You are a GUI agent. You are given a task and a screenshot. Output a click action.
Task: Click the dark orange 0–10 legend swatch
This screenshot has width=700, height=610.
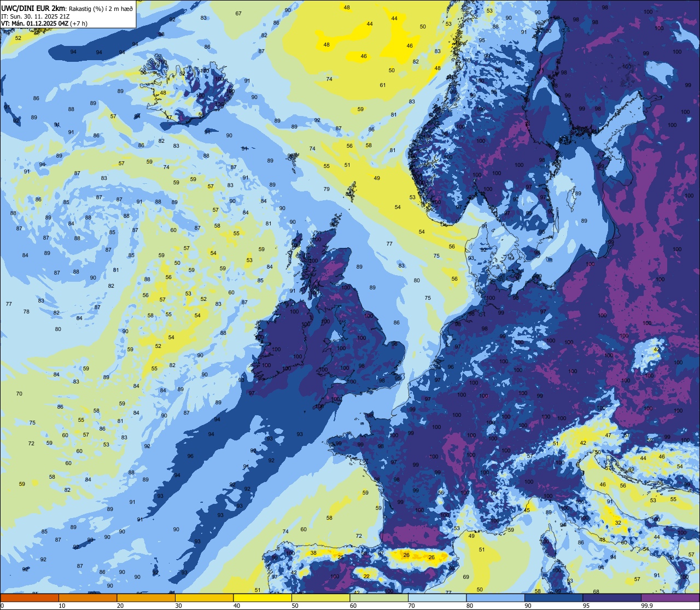[x=30, y=597]
